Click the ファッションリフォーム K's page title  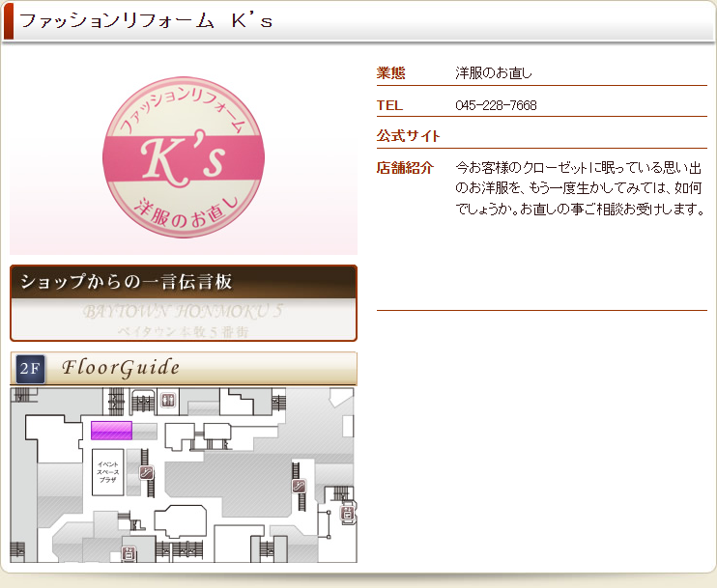(x=147, y=21)
